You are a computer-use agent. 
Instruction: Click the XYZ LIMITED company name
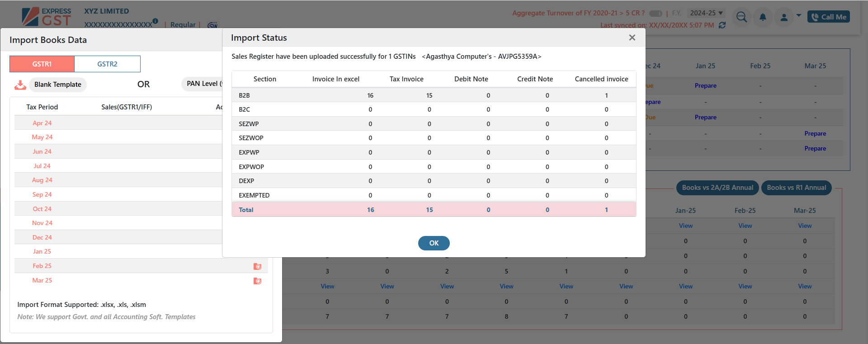[x=106, y=11]
